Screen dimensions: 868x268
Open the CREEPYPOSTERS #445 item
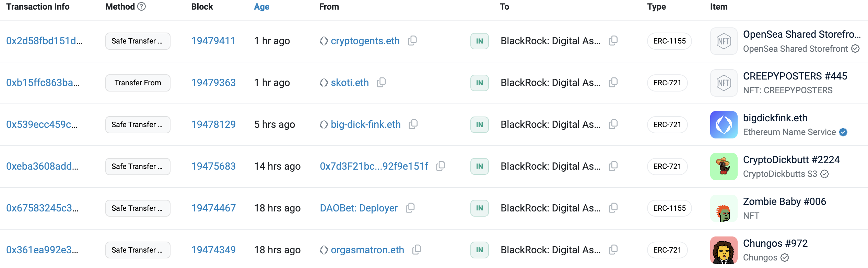(795, 76)
